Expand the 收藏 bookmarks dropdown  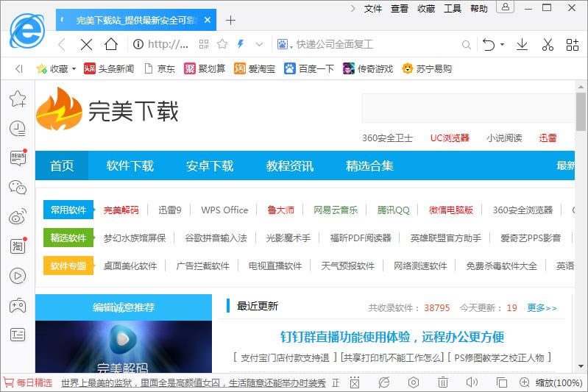[74, 69]
